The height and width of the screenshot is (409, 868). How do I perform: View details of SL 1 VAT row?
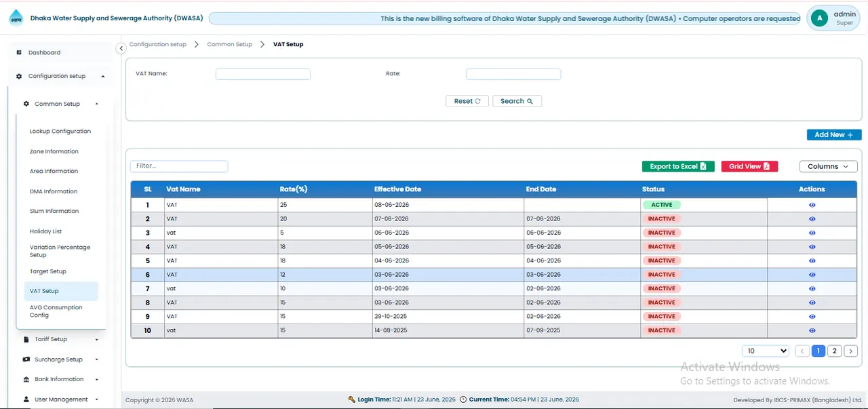812,205
